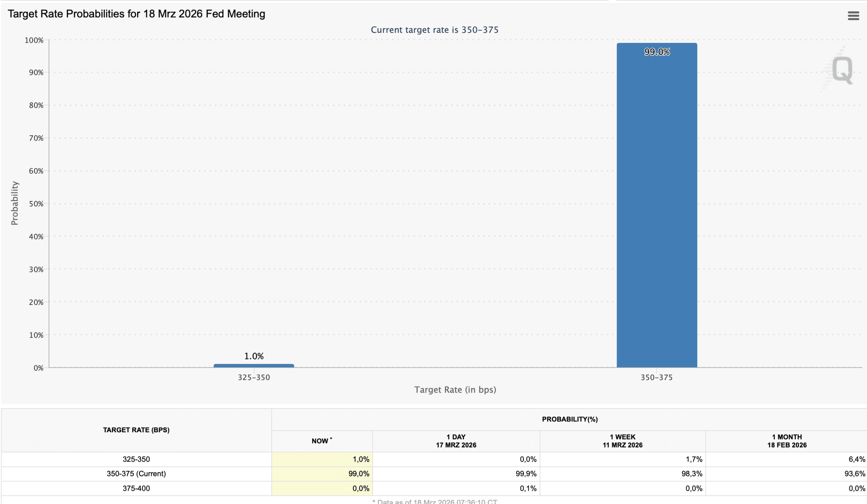The image size is (867, 504).
Task: Select the 1 MONTH 18 FEB 2026 header
Action: [x=786, y=441]
